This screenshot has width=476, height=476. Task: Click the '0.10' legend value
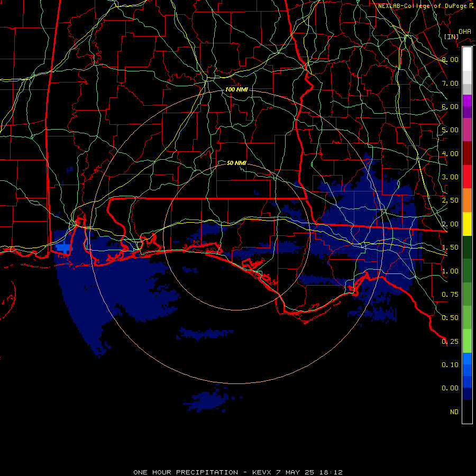450,365
